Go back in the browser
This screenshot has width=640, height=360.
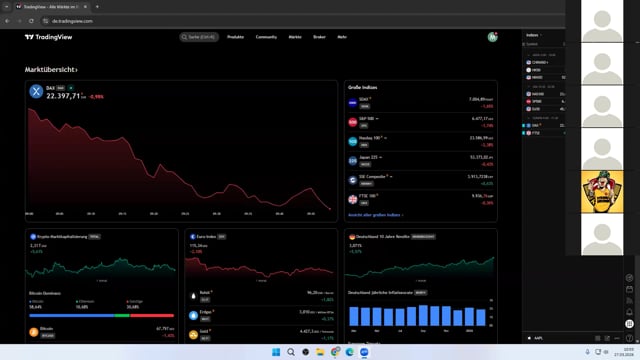(x=7, y=21)
